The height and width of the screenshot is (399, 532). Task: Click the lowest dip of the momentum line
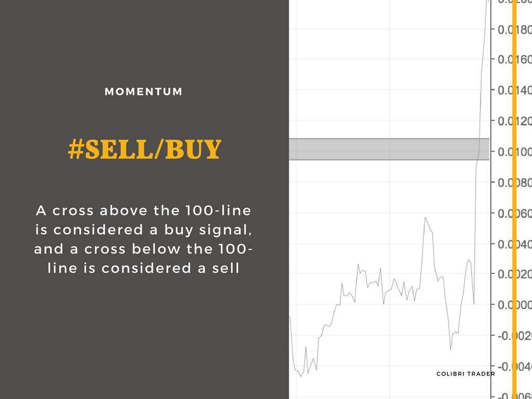tap(301, 376)
